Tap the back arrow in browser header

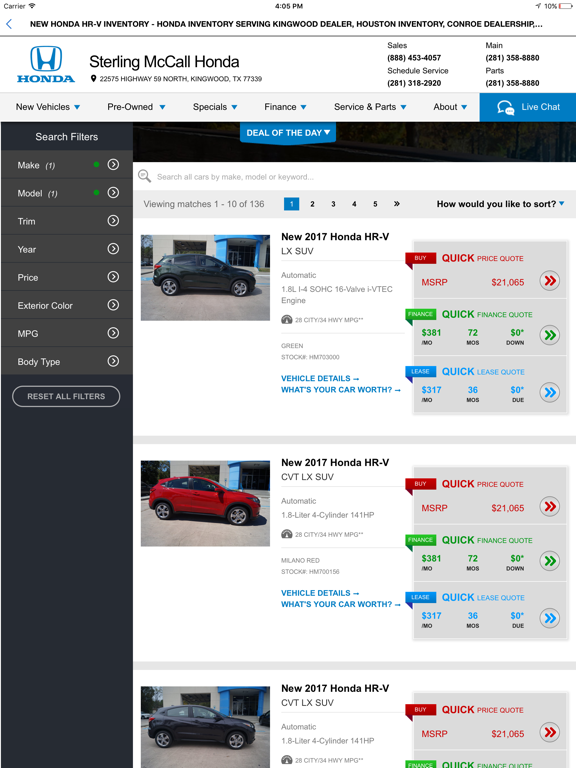(x=9, y=24)
